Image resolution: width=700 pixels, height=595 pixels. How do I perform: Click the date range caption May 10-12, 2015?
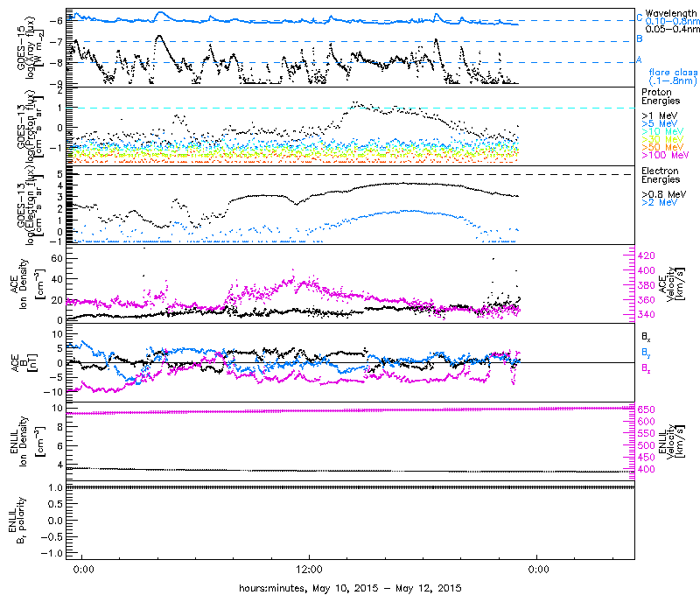pyautogui.click(x=350, y=588)
